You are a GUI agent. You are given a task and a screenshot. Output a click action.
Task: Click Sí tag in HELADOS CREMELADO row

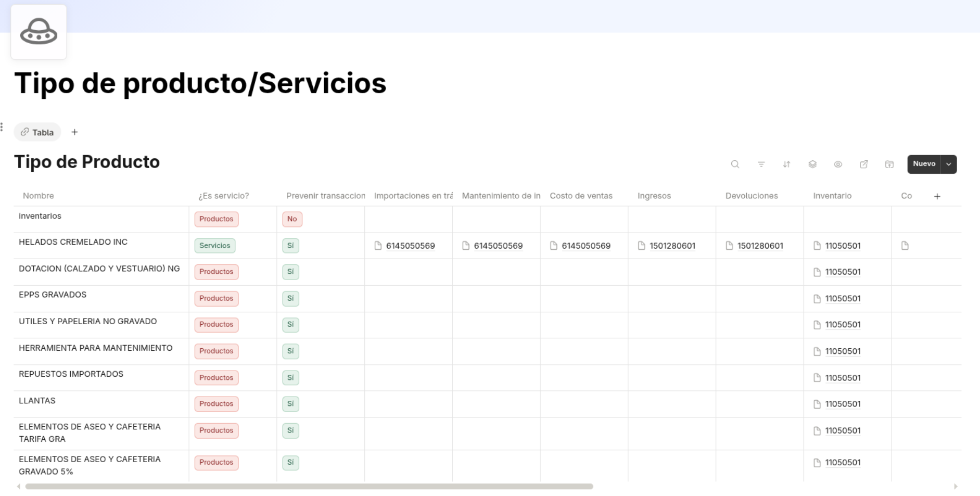tap(290, 246)
